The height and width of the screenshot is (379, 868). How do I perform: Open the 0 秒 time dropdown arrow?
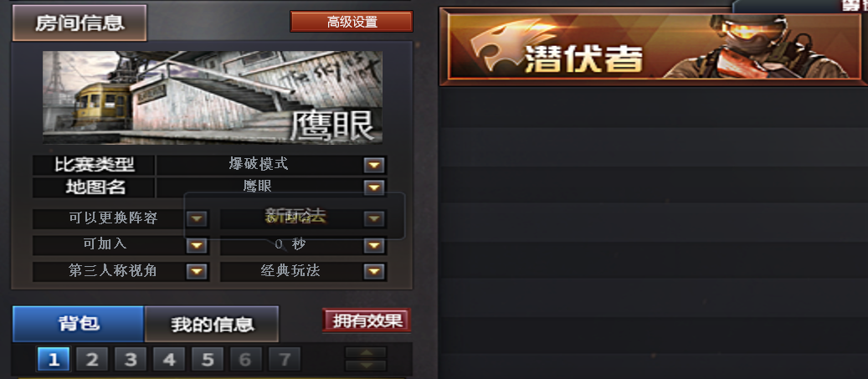(x=374, y=245)
